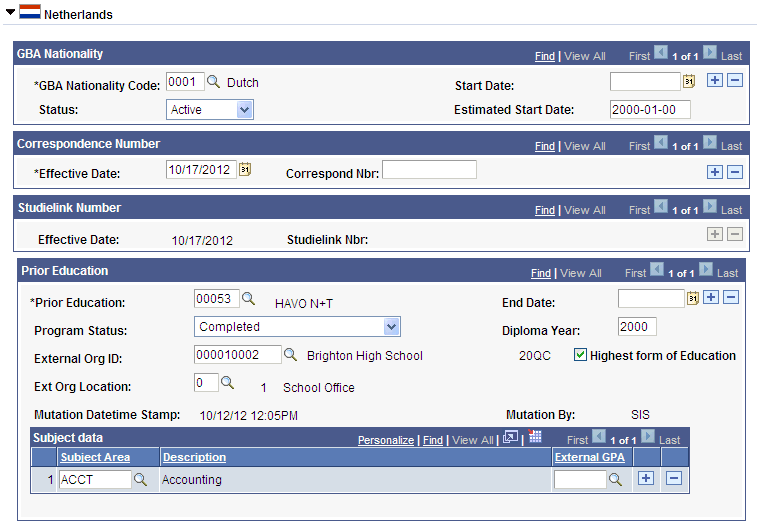Viewport: 764px width, 532px height.
Task: Add a new GBA Nationality row
Action: click(715, 80)
